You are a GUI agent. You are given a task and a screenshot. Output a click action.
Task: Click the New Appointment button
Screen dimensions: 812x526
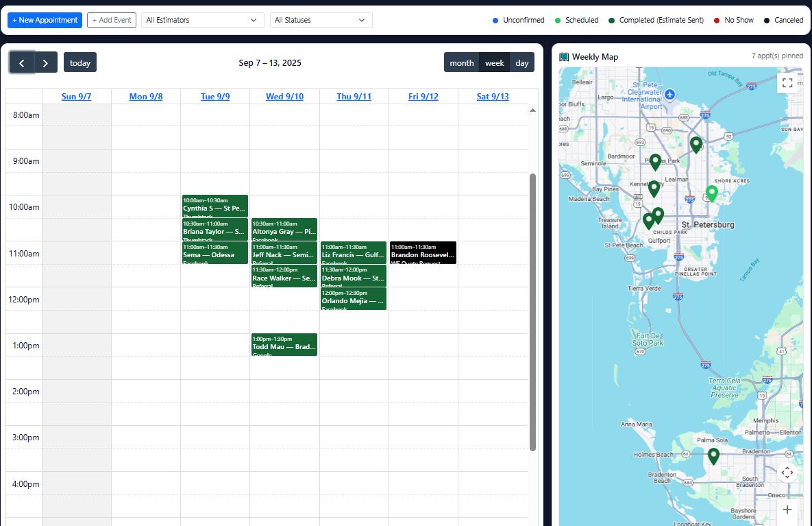[45, 20]
